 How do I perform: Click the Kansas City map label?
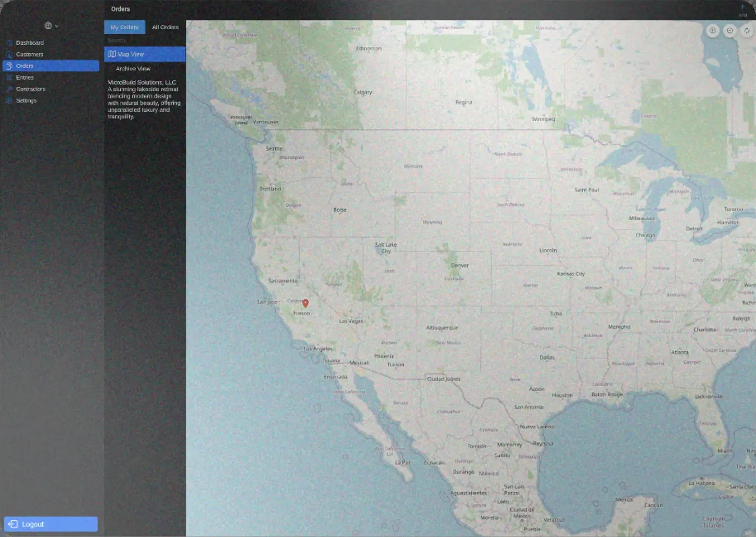coord(571,274)
